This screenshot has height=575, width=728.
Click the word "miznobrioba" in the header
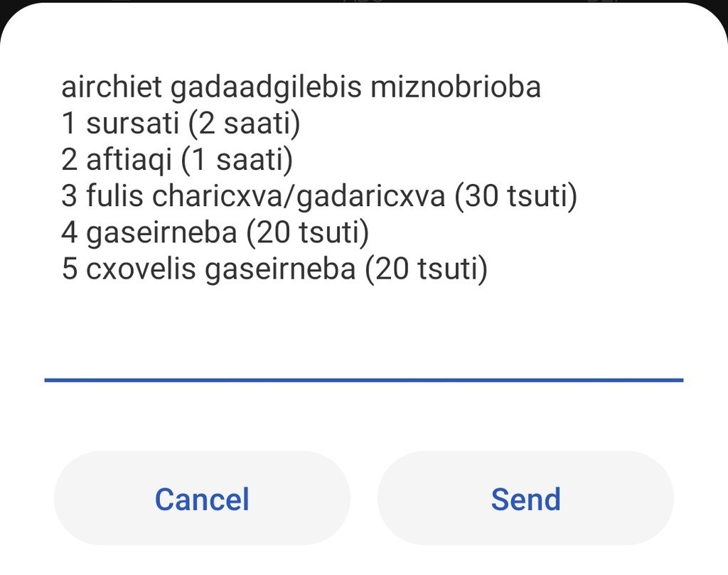tap(456, 87)
